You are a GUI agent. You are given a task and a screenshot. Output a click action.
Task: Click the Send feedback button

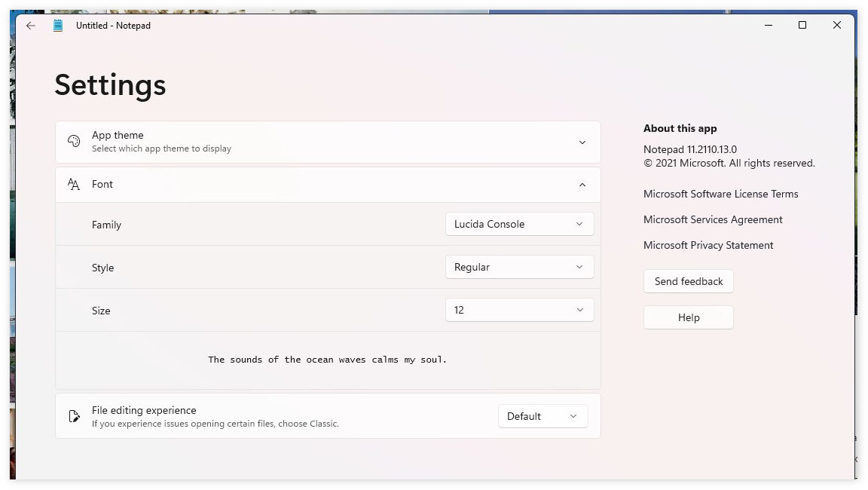[x=688, y=281]
